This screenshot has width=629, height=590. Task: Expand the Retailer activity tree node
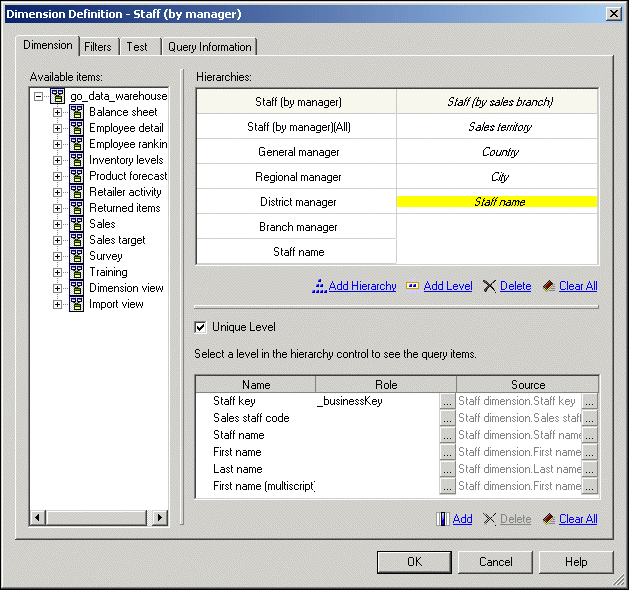pos(57,192)
